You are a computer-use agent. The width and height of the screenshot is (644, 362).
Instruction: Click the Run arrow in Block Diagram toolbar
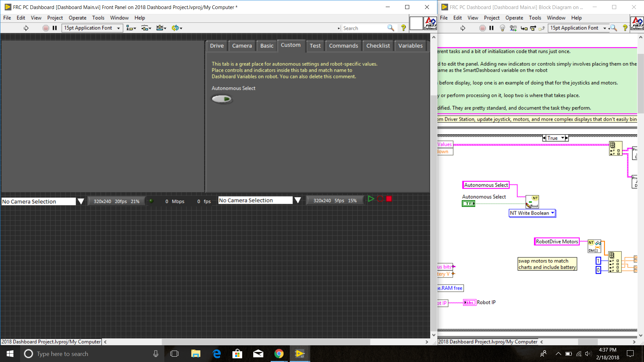point(463,28)
